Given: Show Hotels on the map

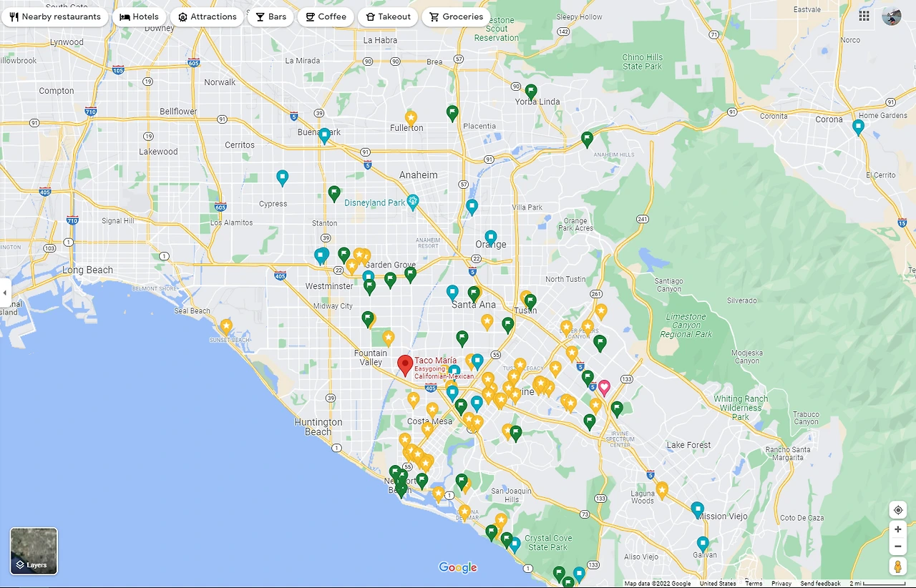Looking at the screenshot, I should tap(140, 16).
